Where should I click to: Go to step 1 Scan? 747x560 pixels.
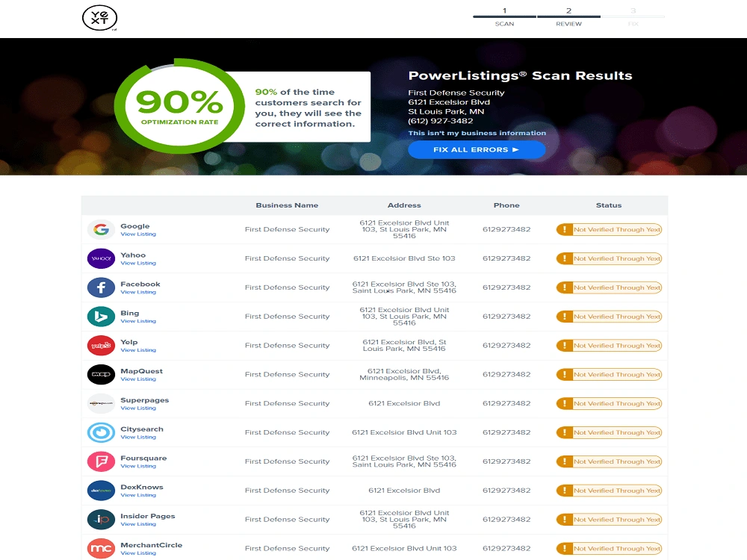[x=504, y=16]
